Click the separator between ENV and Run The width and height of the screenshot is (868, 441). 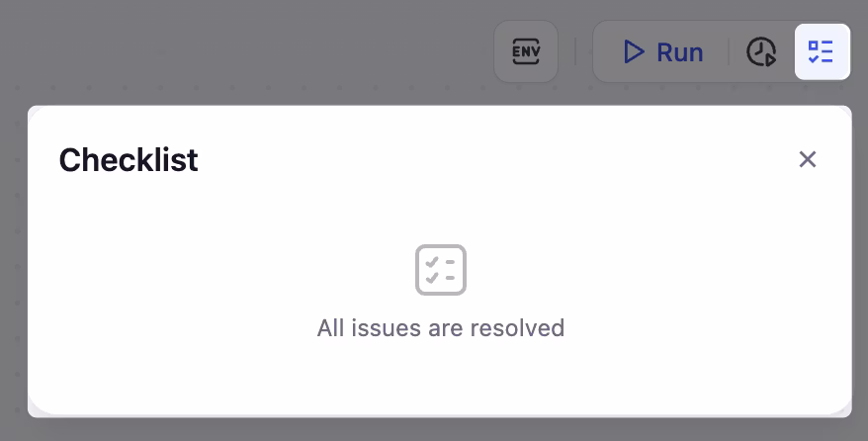575,51
